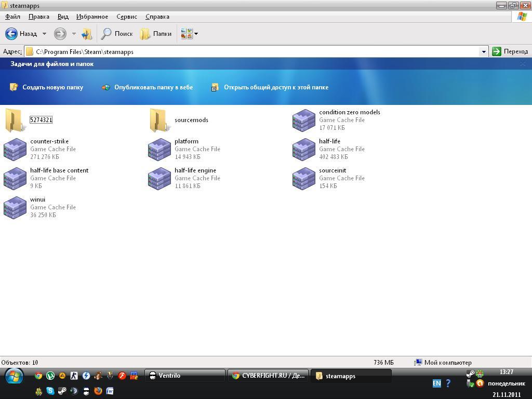The width and height of the screenshot is (532, 399).
Task: Launch Counter-Strike from quick launch
Action: tap(74, 376)
